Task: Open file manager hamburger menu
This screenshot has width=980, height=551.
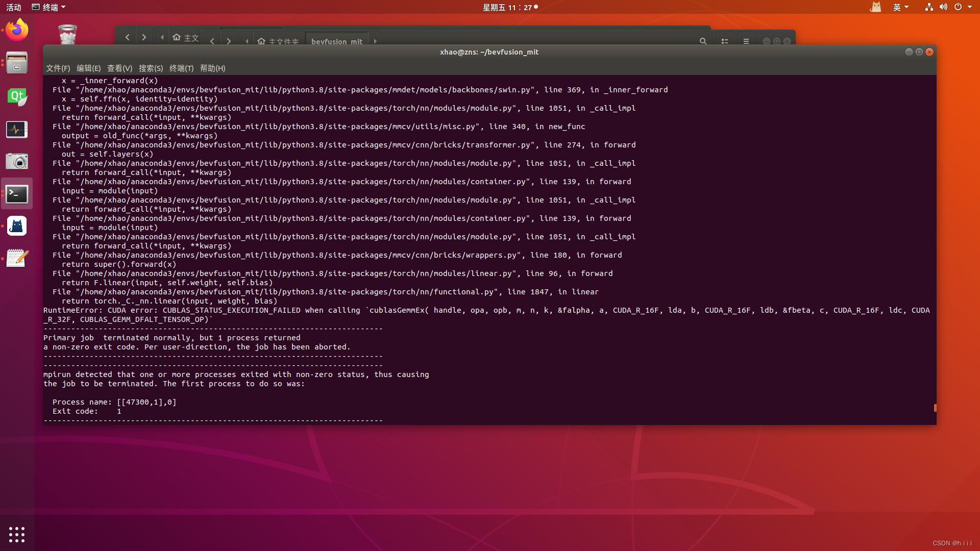Action: pyautogui.click(x=746, y=41)
